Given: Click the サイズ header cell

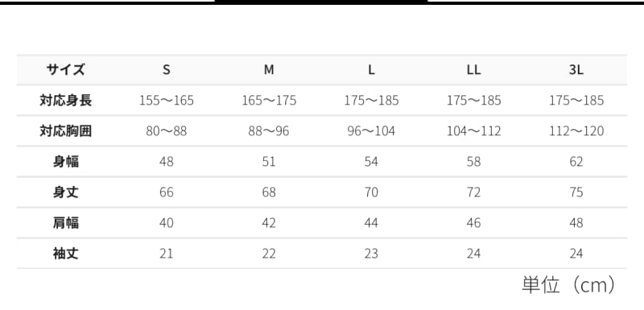Looking at the screenshot, I should pos(66,70).
